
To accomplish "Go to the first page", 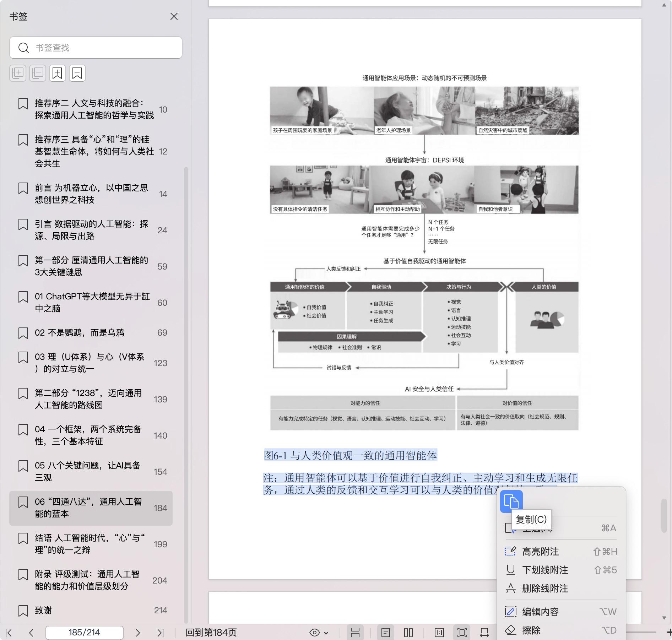I will (x=9, y=633).
